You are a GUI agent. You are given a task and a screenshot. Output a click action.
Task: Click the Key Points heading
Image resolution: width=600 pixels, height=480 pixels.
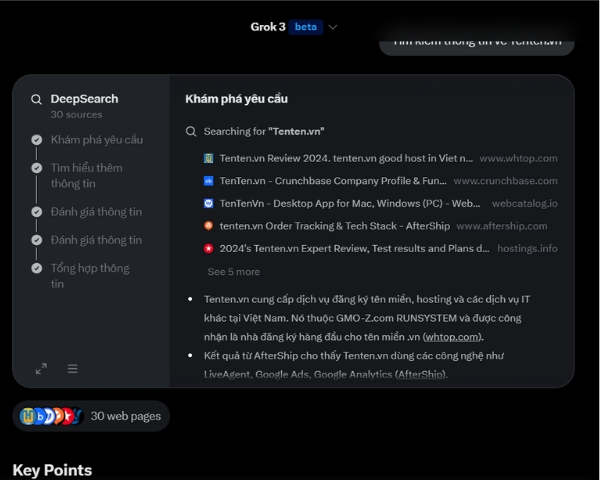coord(52,470)
